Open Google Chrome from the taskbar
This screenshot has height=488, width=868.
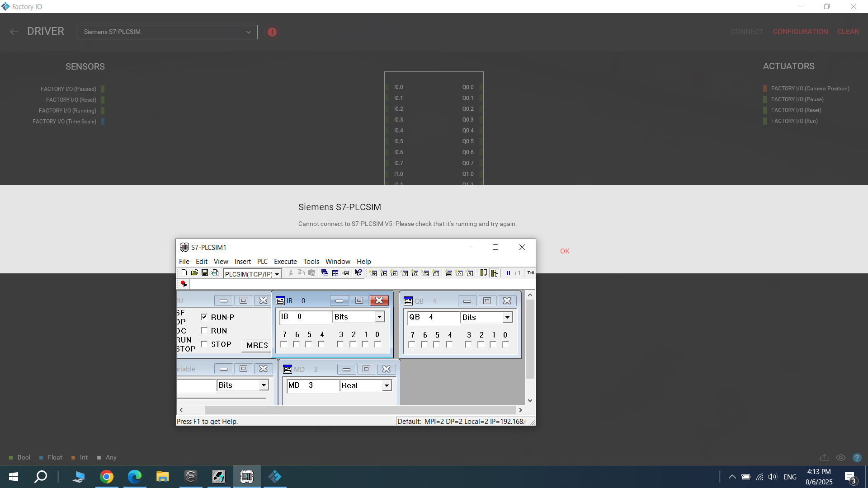(x=107, y=477)
